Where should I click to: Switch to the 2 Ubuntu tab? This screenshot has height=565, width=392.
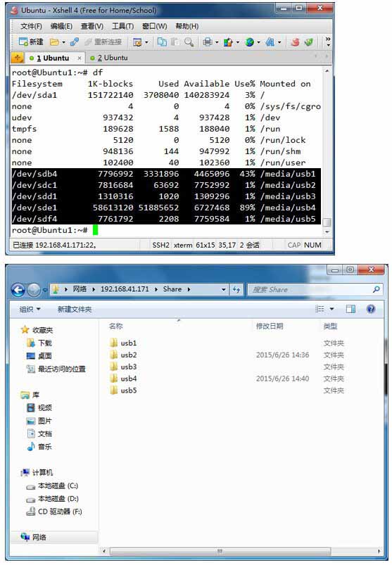pyautogui.click(x=109, y=58)
